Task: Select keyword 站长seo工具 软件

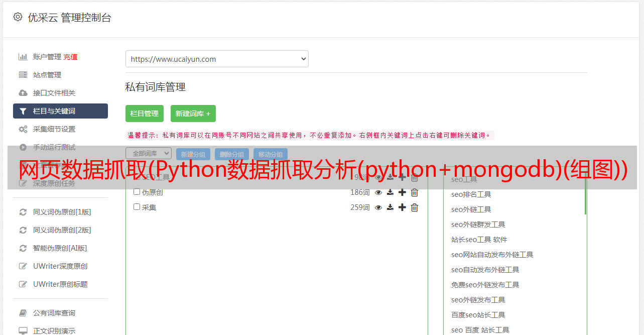Action: [x=479, y=240]
